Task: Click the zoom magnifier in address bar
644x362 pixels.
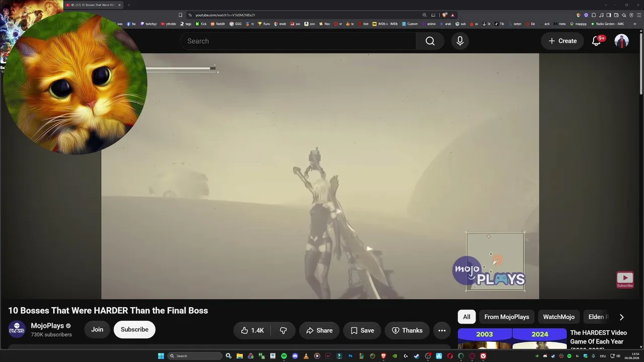Action: coord(425,15)
